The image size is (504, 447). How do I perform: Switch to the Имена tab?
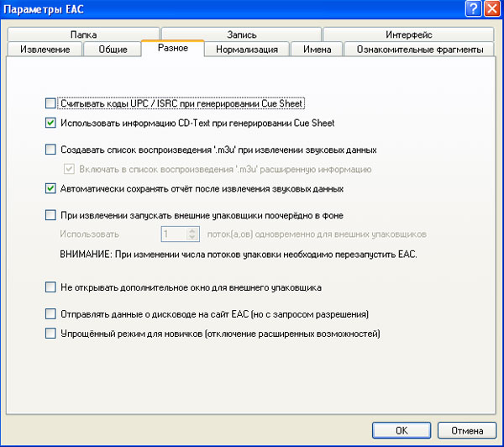point(317,50)
